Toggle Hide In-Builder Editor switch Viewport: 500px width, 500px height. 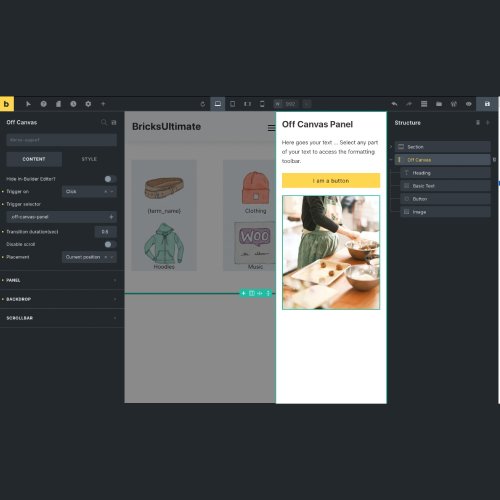coord(110,179)
